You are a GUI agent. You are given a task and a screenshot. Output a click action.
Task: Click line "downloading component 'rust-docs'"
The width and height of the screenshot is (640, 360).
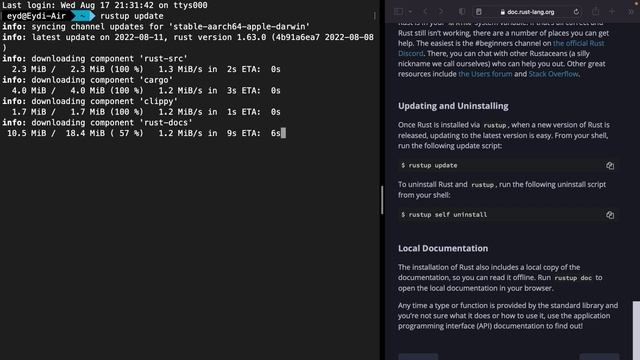[97, 122]
